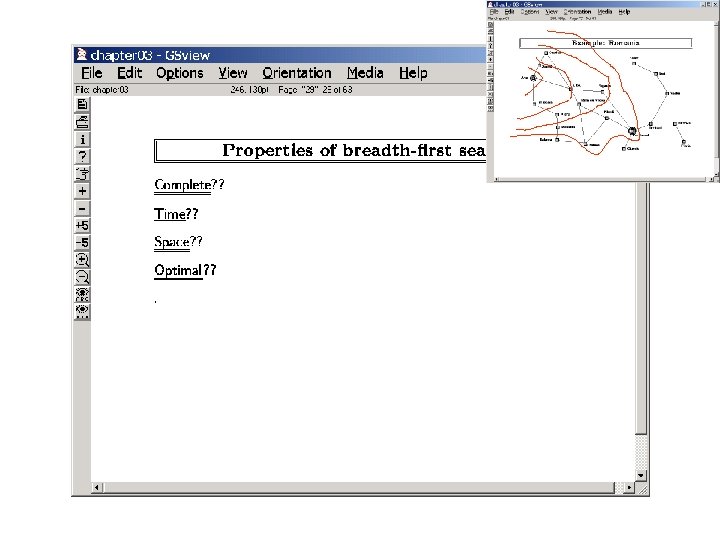Open Edit menu in small Romania window

coord(509,12)
